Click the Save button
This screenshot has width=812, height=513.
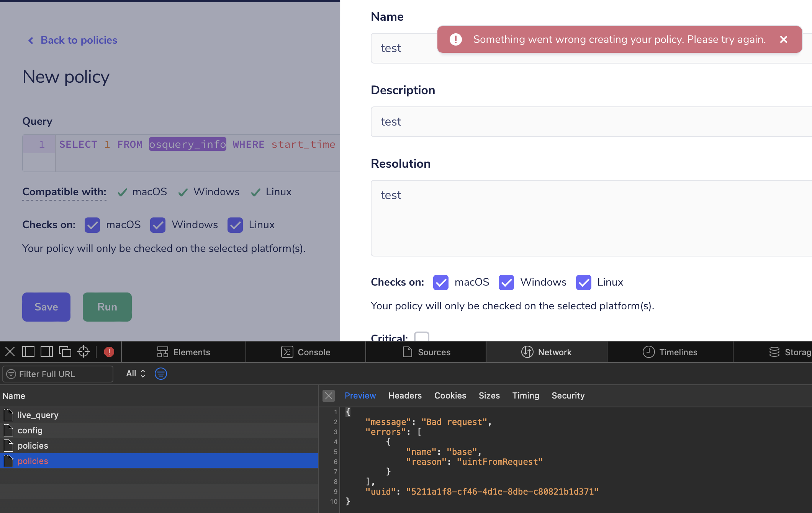tap(46, 307)
